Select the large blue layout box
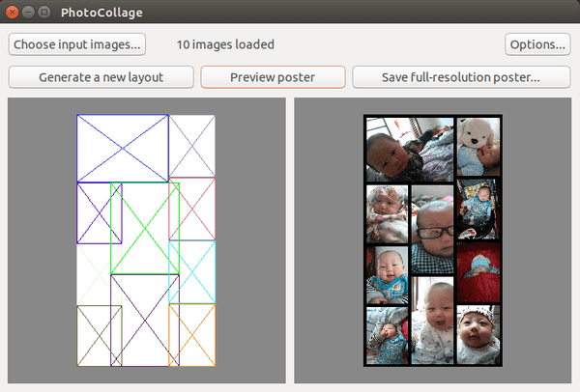This screenshot has height=392, width=580. [x=123, y=149]
